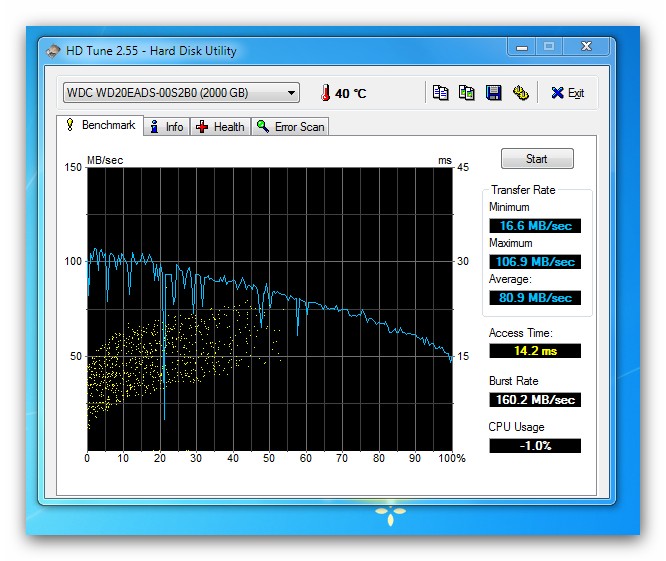Viewport: 666px width, 561px height.
Task: Click the access time 14.2 ms value
Action: point(535,351)
